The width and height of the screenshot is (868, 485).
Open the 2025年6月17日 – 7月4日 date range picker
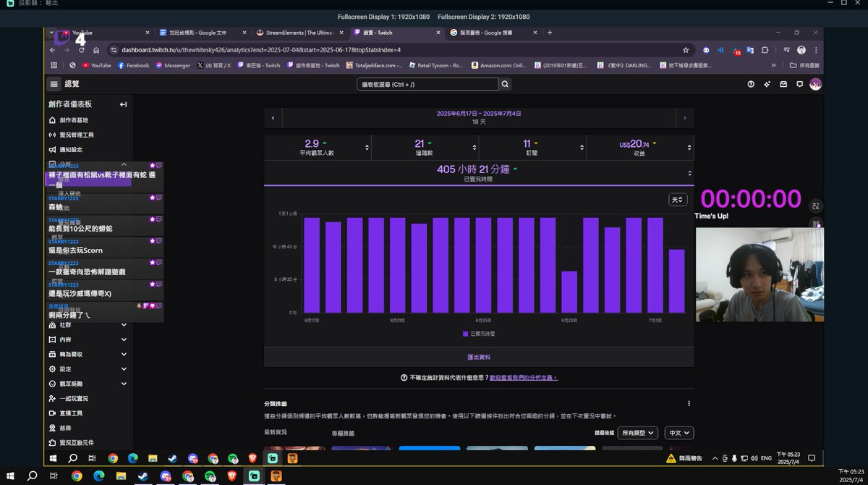coord(479,117)
